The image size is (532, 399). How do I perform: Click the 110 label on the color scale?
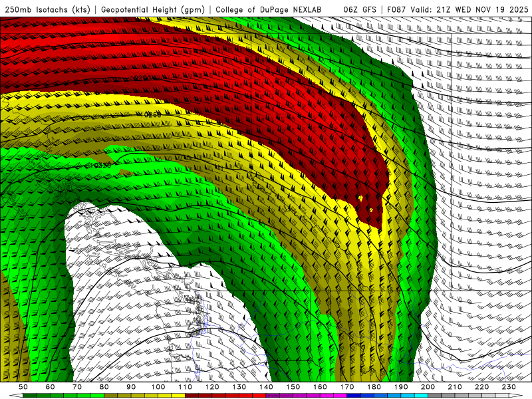tap(185, 387)
